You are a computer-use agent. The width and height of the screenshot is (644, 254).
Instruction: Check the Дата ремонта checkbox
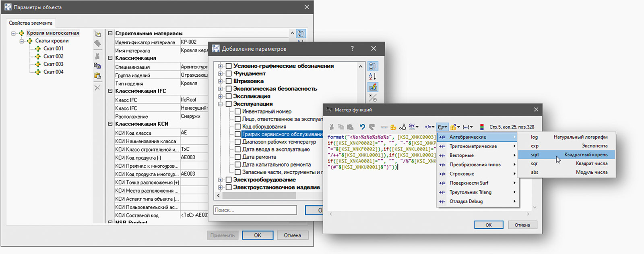[x=237, y=157]
